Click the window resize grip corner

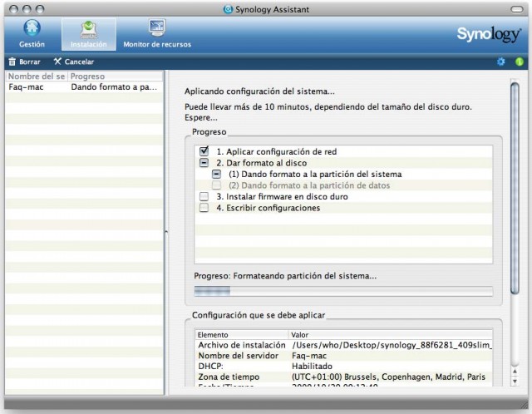524,405
